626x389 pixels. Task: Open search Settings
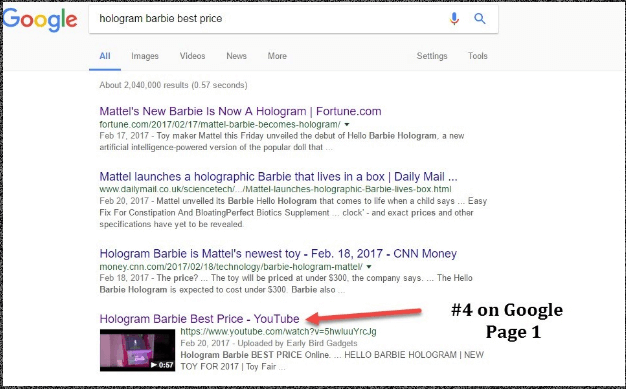(x=432, y=56)
